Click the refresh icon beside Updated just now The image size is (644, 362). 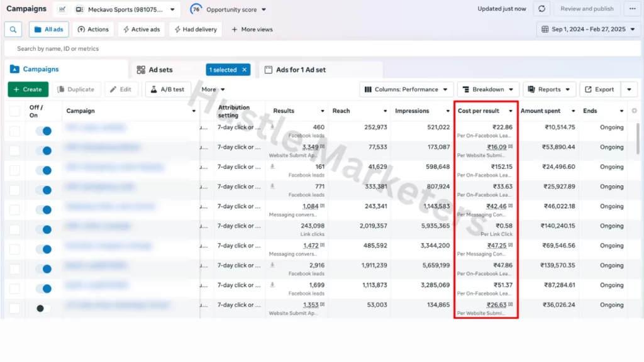[x=541, y=9]
